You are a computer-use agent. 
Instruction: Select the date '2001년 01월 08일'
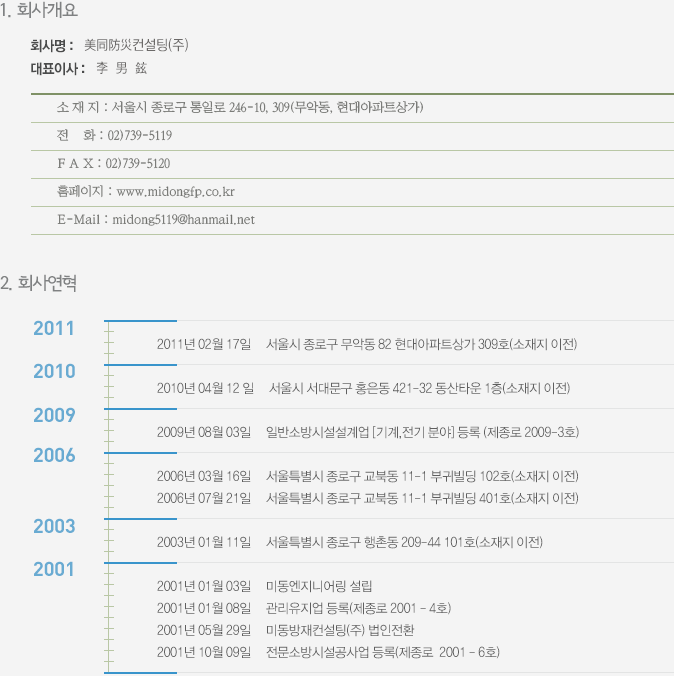click(204, 608)
